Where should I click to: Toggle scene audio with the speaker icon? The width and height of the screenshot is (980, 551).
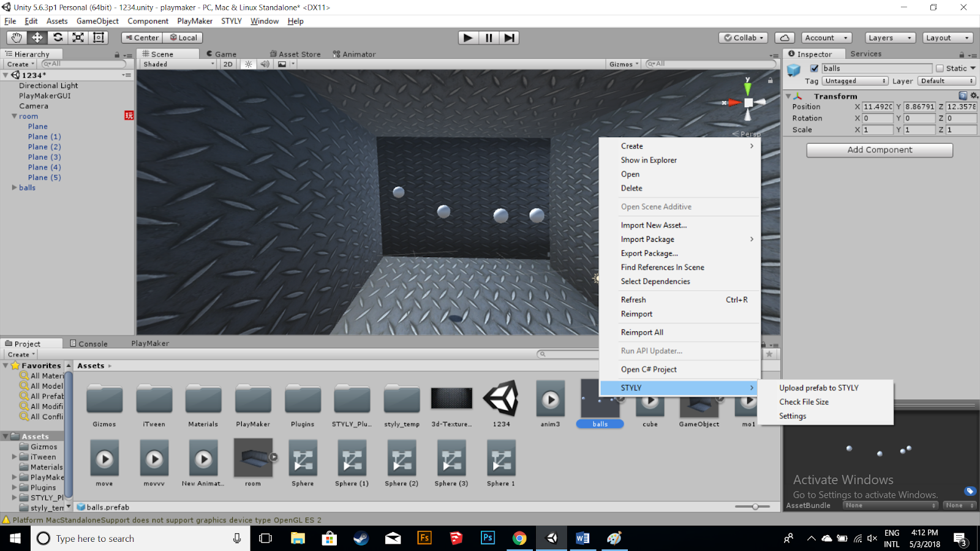pyautogui.click(x=263, y=64)
